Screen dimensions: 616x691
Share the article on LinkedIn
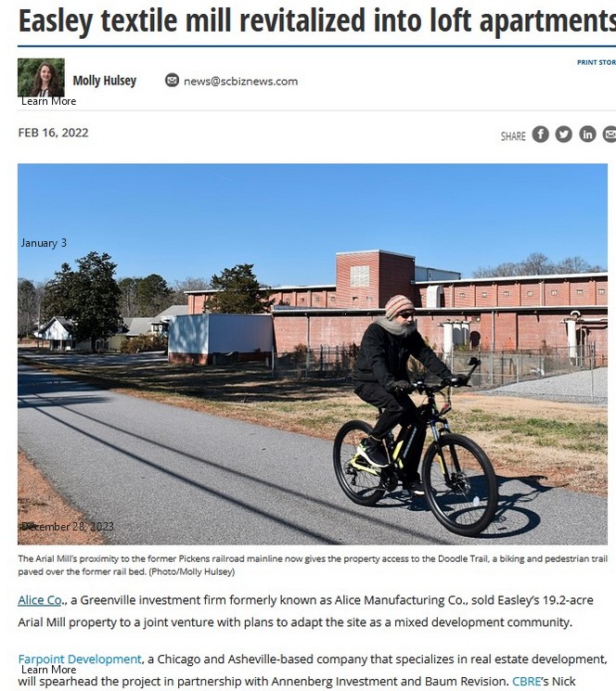(x=587, y=134)
